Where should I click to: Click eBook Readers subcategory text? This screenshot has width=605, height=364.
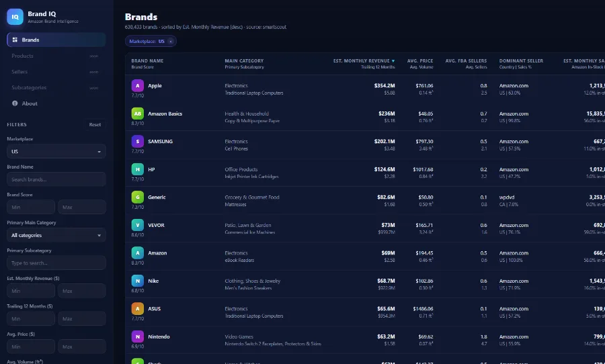[239, 261]
